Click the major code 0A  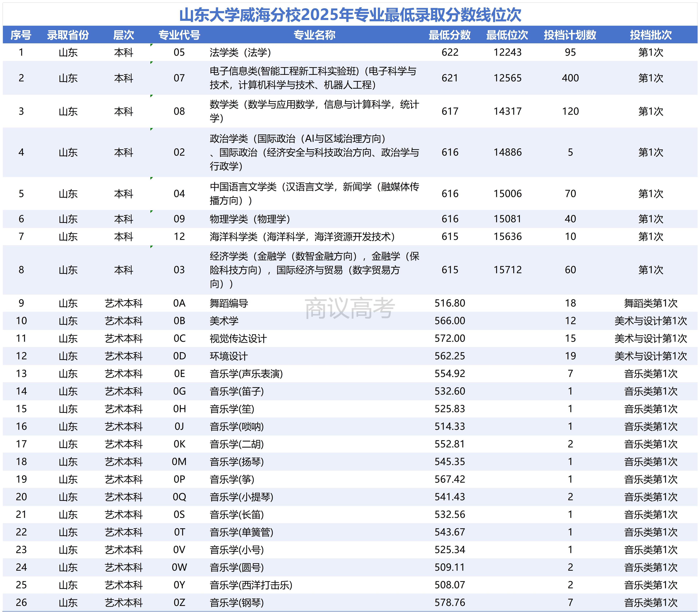coord(179,303)
